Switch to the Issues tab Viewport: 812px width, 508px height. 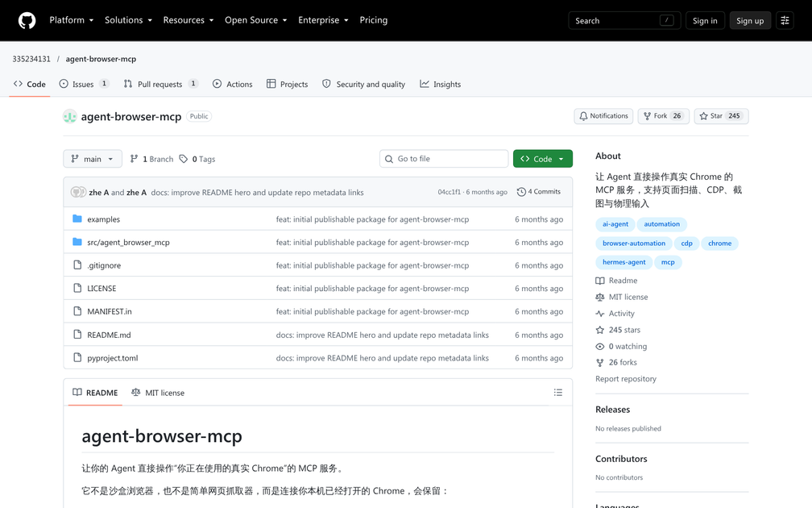(84, 84)
